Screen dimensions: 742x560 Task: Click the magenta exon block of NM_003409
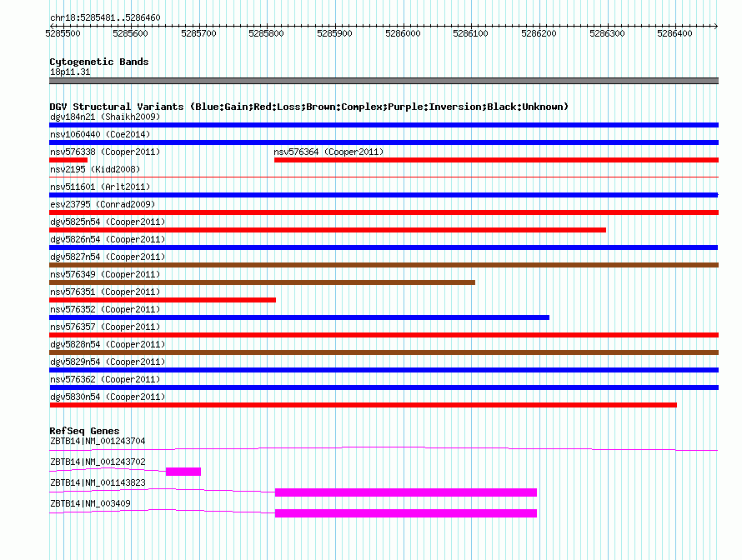point(406,513)
